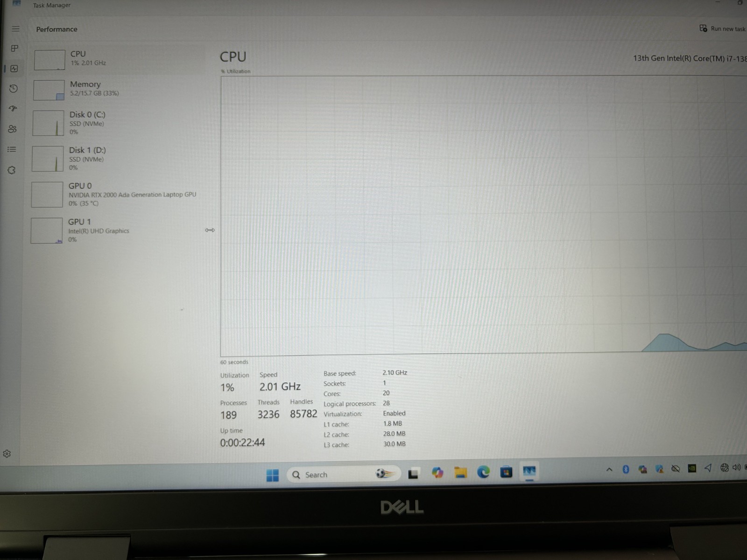This screenshot has height=560, width=747.
Task: Click the CPU mini graph thumbnail
Action: [x=49, y=60]
